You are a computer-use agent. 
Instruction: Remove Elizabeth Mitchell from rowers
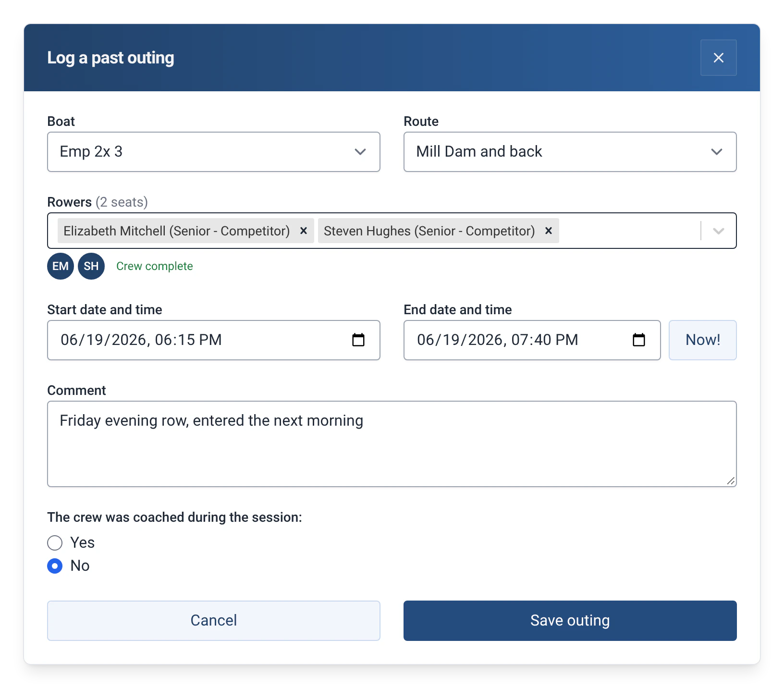coord(304,231)
